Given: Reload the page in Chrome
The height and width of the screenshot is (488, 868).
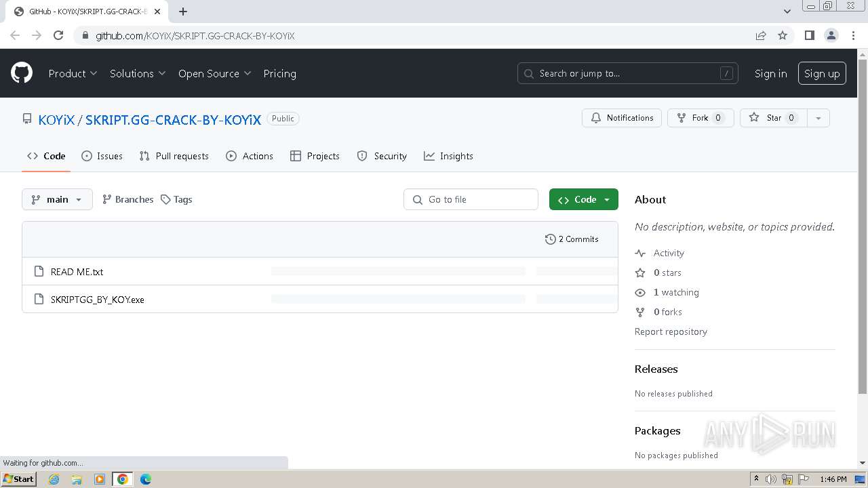Looking at the screenshot, I should click(58, 35).
